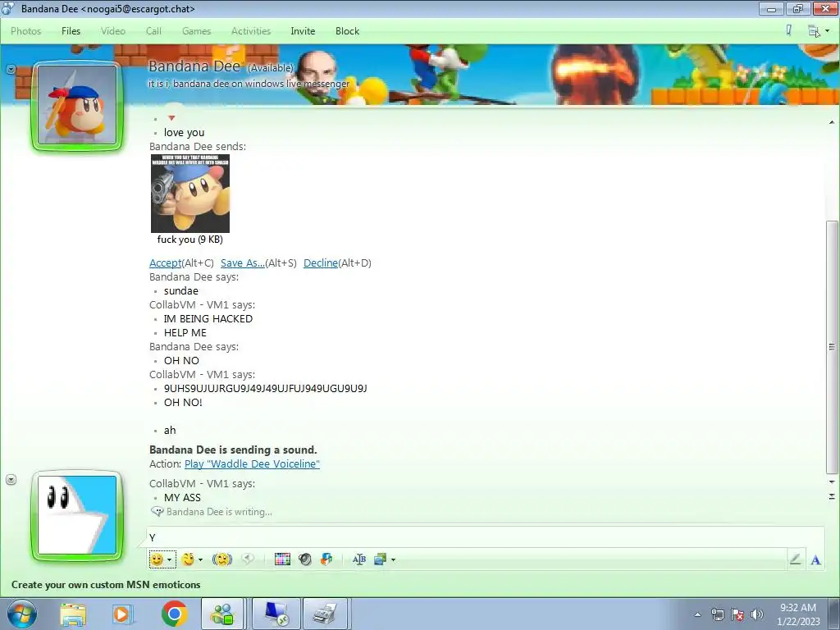Viewport: 840px width, 630px height.
Task: Launch Windows Media Player from taskbar
Action: (123, 614)
